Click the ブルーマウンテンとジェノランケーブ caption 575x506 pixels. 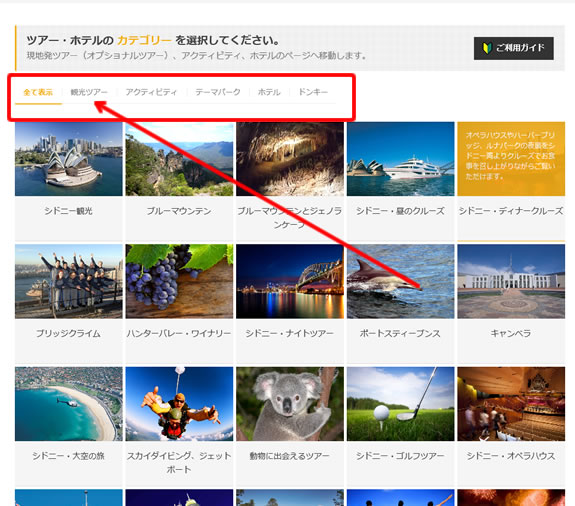pyautogui.click(x=290, y=217)
